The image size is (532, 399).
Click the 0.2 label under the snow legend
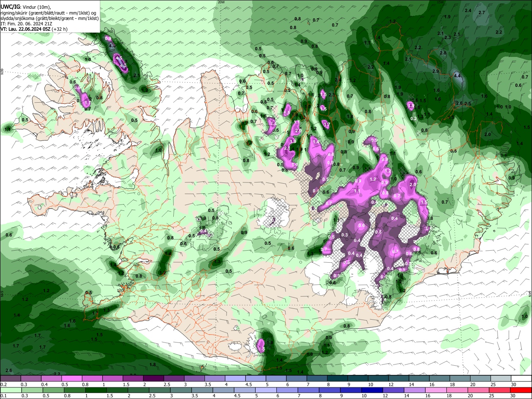pos(3,384)
